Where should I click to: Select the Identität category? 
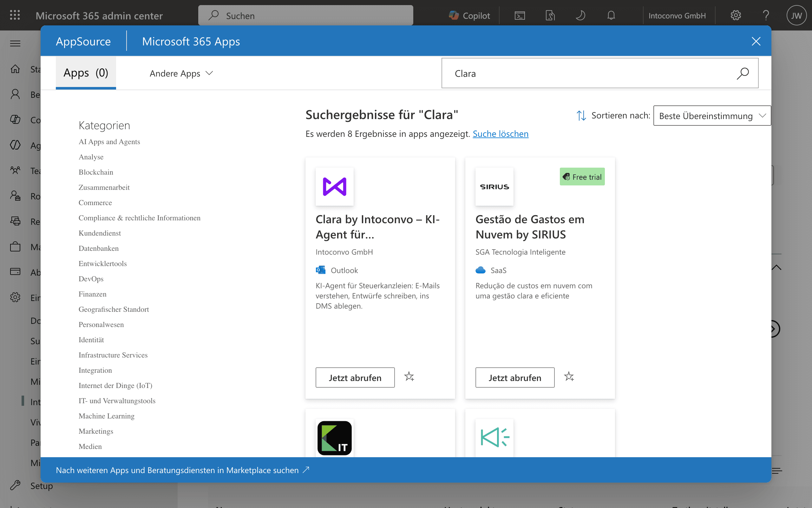(x=91, y=340)
